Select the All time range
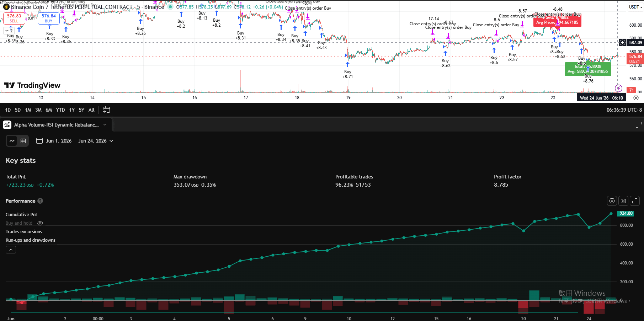 [91, 110]
